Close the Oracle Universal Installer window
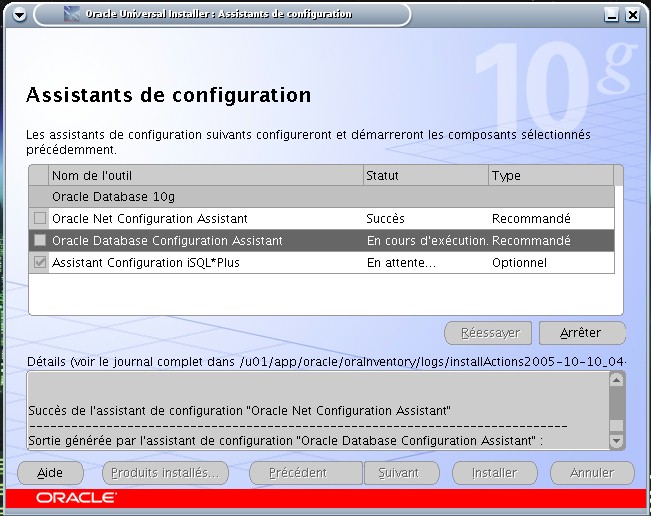The image size is (651, 516). point(633,15)
